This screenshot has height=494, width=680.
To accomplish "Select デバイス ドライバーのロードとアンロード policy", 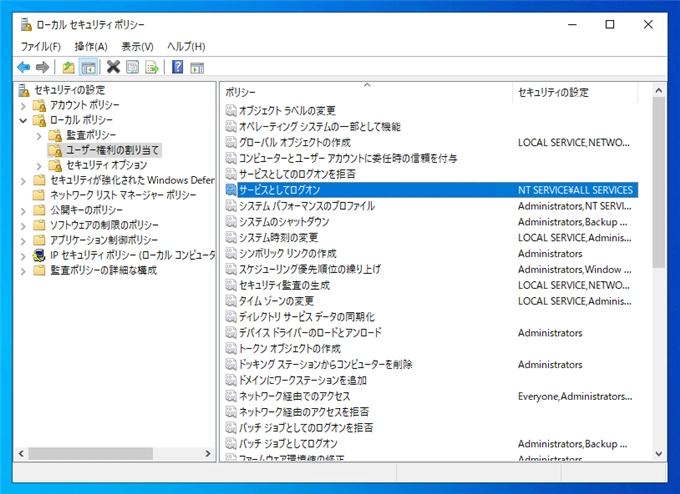I will pyautogui.click(x=311, y=333).
